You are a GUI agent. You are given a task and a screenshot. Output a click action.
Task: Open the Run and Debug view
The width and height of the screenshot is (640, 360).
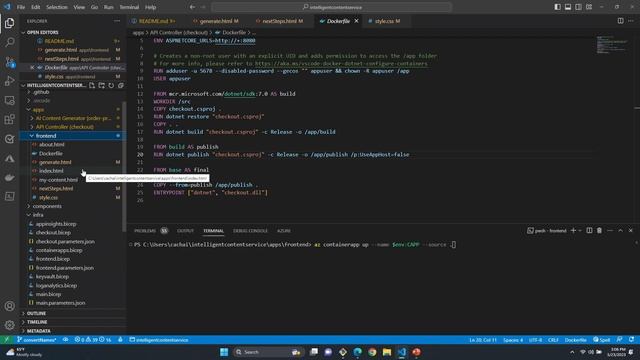tap(9, 81)
